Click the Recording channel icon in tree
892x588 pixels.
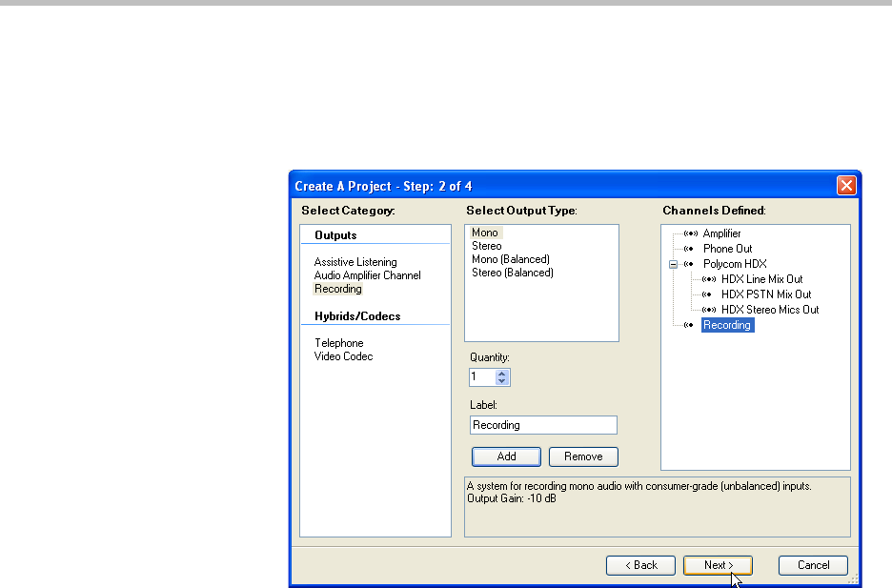point(689,325)
